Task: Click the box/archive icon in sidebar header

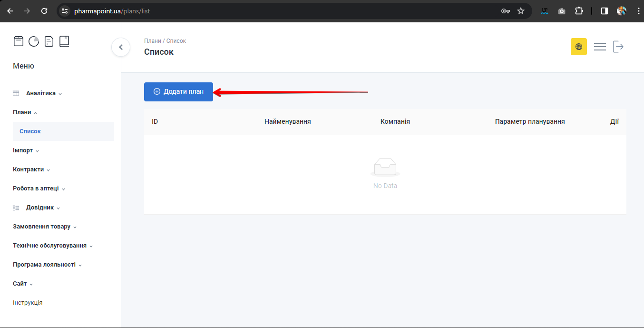Action: [18, 41]
